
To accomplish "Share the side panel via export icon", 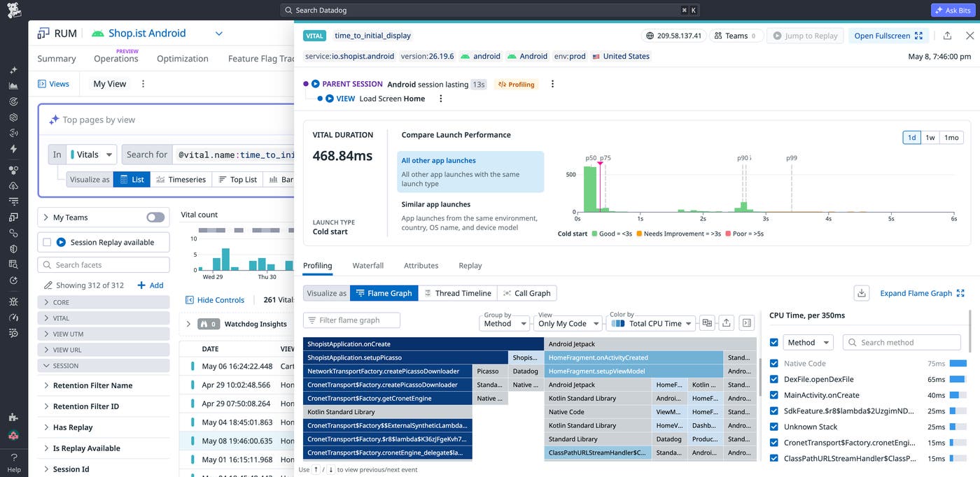I will (x=947, y=36).
